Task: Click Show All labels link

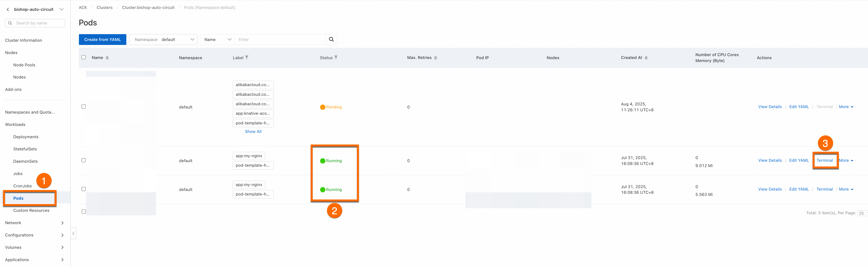Action: [253, 132]
